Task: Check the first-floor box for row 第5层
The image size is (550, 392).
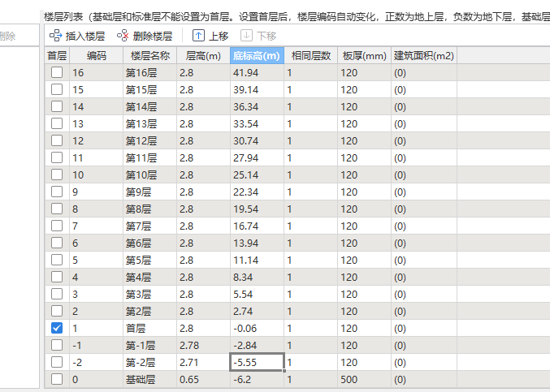Action: 57,260
